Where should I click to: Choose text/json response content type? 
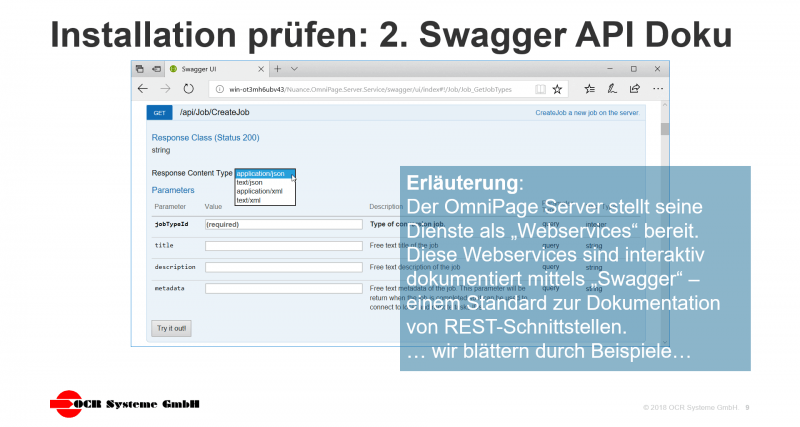coord(265,182)
